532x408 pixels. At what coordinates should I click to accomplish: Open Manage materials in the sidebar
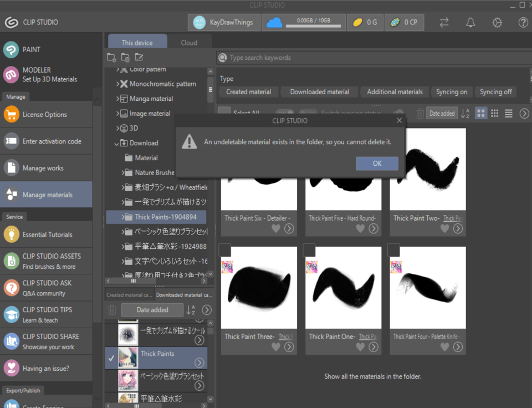tap(46, 195)
